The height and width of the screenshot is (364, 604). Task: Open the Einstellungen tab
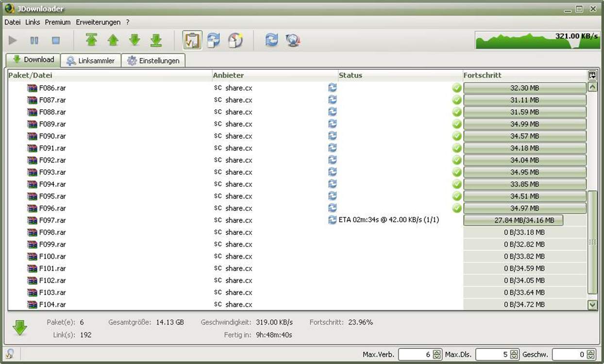point(153,61)
